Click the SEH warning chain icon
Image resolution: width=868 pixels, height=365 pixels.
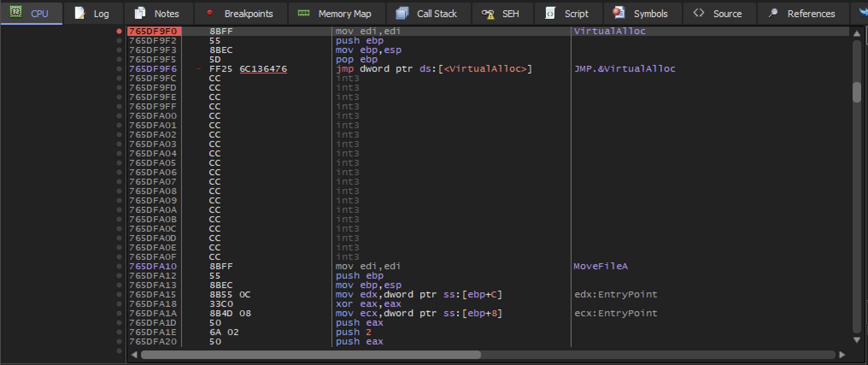[488, 14]
